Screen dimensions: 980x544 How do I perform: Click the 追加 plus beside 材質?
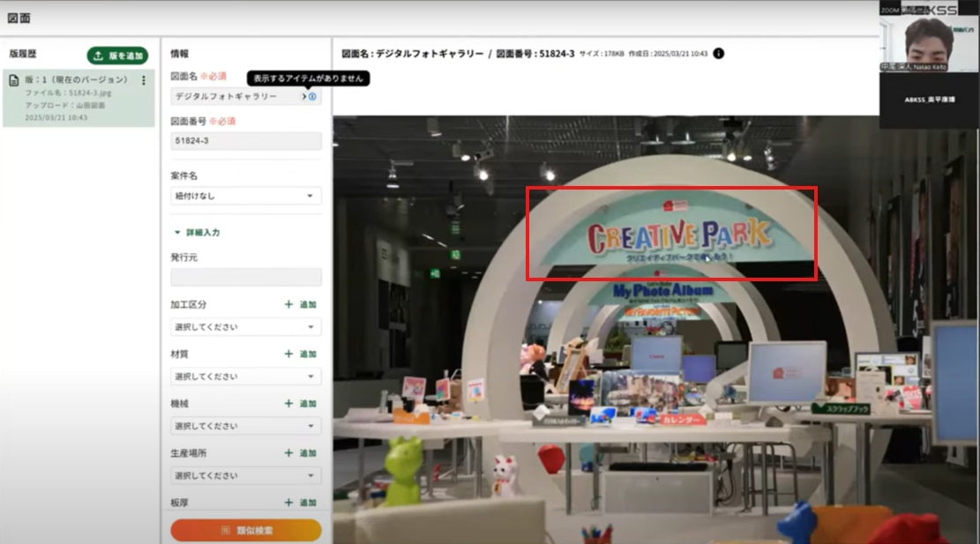(301, 354)
